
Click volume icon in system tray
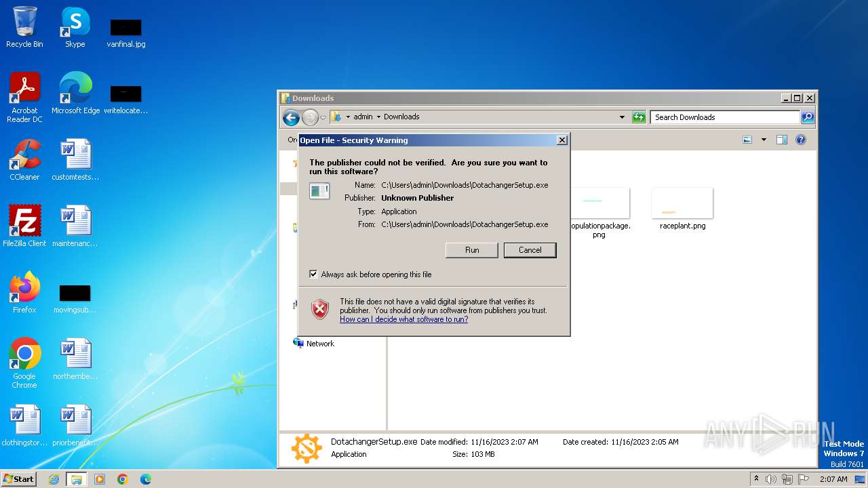[x=771, y=479]
